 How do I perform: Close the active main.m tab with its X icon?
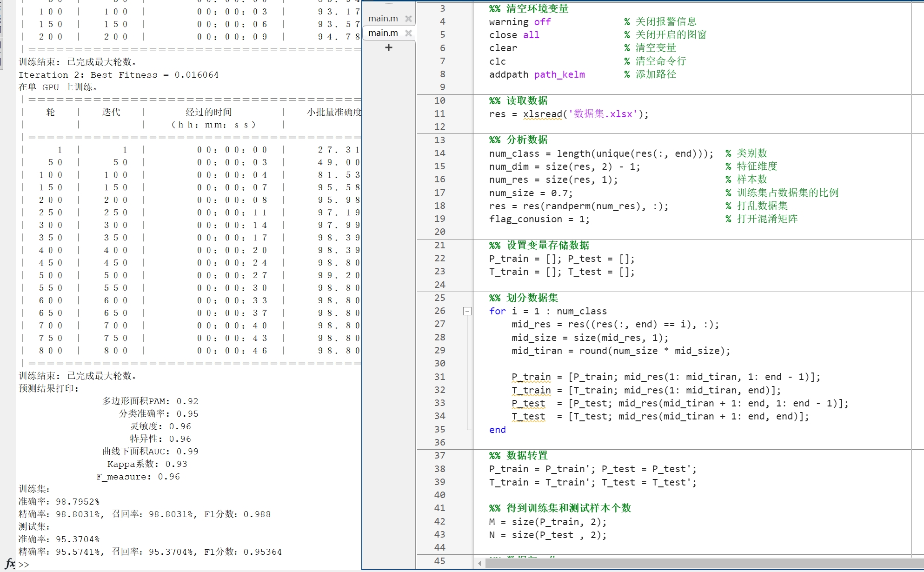(408, 33)
